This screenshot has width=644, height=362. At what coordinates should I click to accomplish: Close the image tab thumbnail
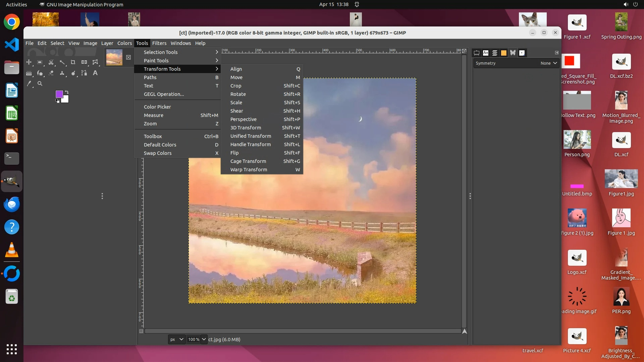click(128, 57)
